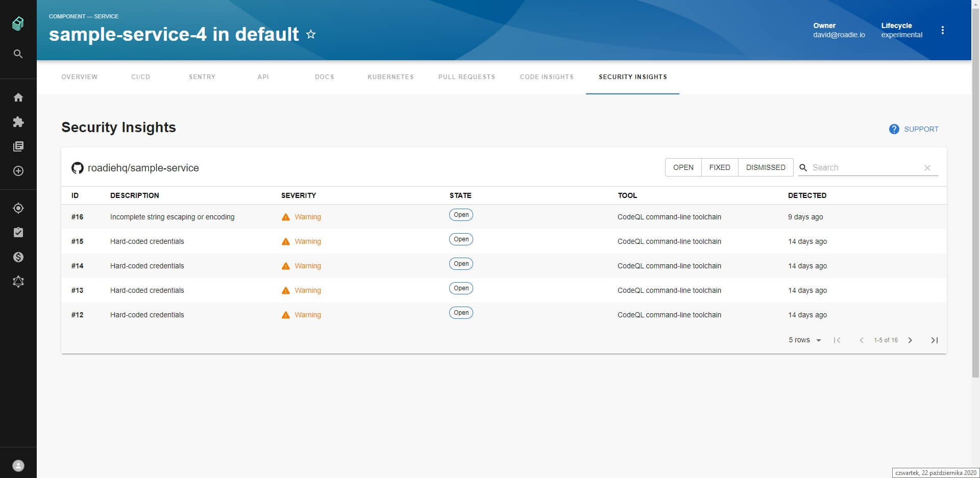Switch to the CI/CD tab

pos(141,77)
